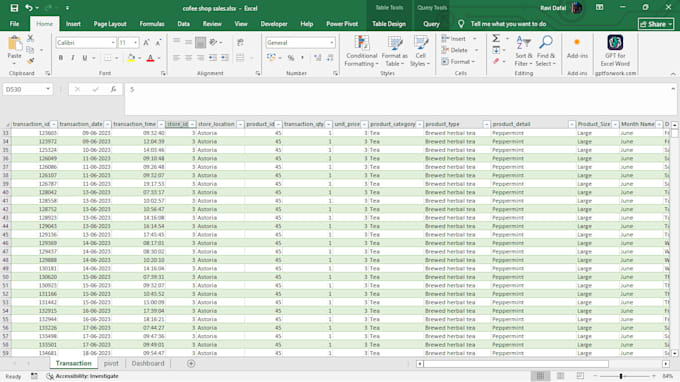Toggle Bold formatting
The image size is (680, 382).
tap(61, 58)
